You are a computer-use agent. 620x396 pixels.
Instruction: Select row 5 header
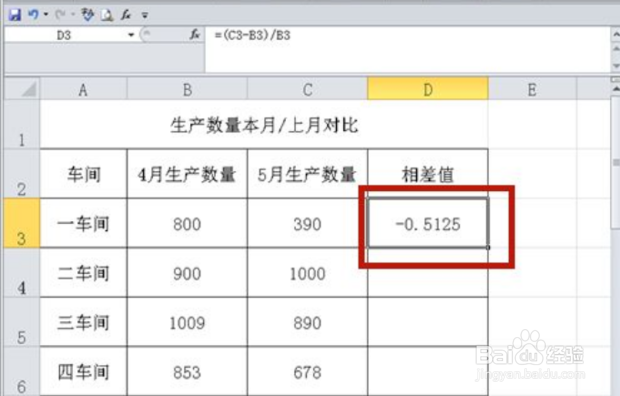[22, 322]
